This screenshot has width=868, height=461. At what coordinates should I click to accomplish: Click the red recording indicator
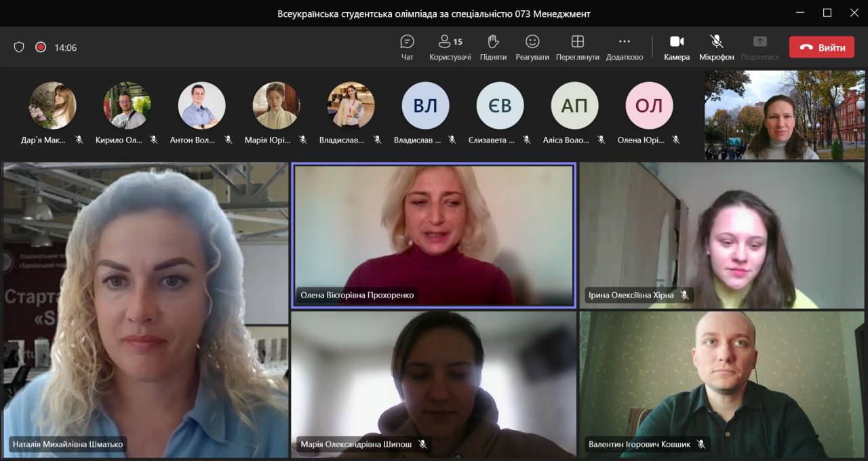click(41, 47)
